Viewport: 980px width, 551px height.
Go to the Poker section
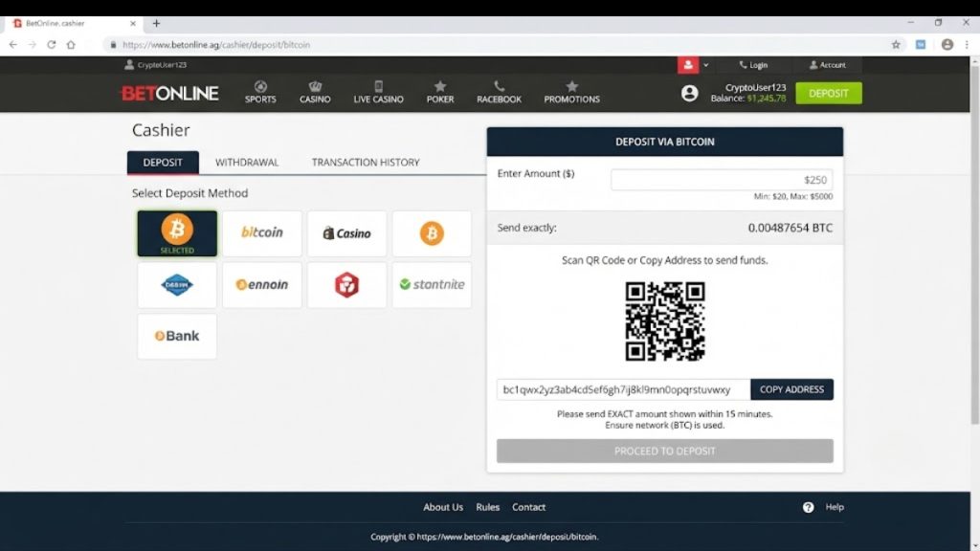tap(440, 93)
